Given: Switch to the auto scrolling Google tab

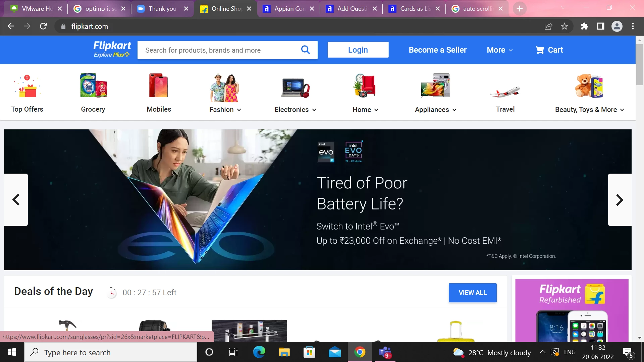Looking at the screenshot, I should click(x=478, y=9).
